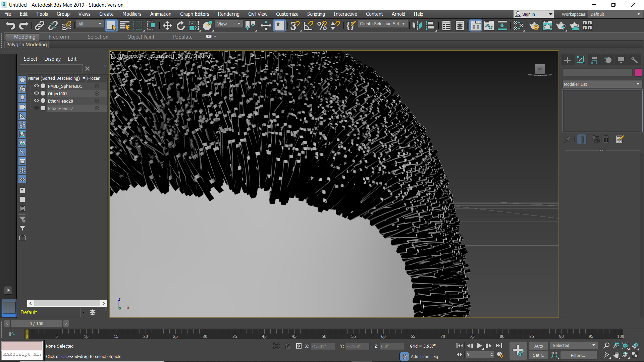Click the Edit tab in scene panel
This screenshot has width=644, height=362.
click(x=72, y=59)
